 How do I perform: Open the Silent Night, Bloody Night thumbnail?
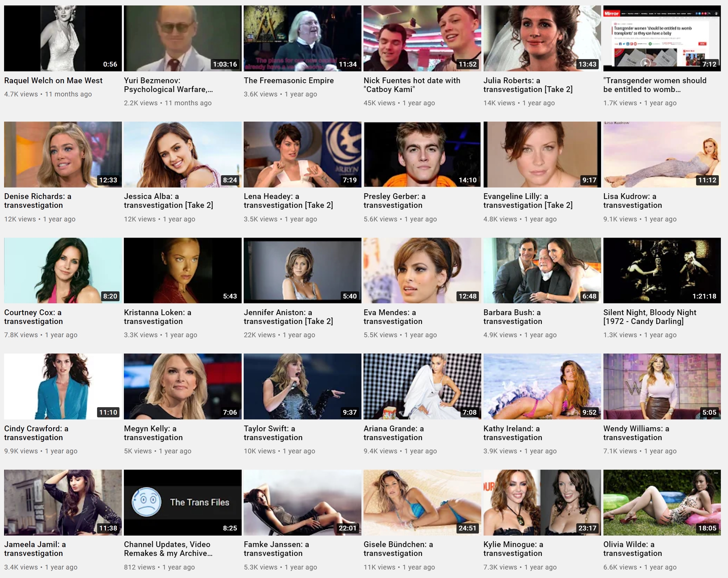(x=662, y=270)
